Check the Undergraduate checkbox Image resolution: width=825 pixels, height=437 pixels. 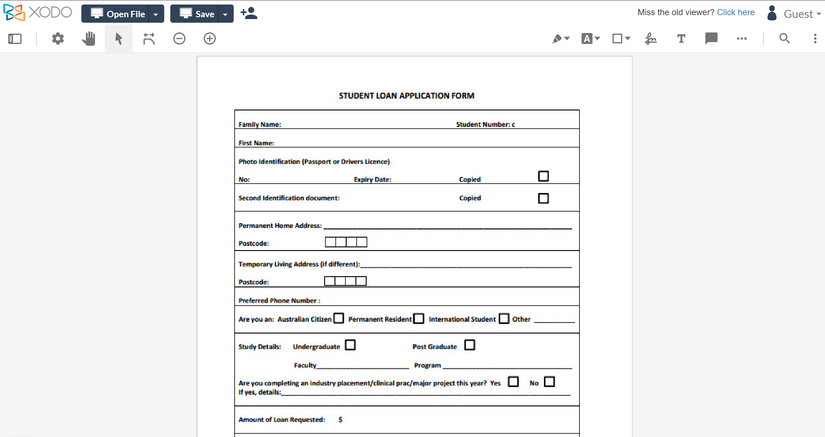pyautogui.click(x=350, y=345)
